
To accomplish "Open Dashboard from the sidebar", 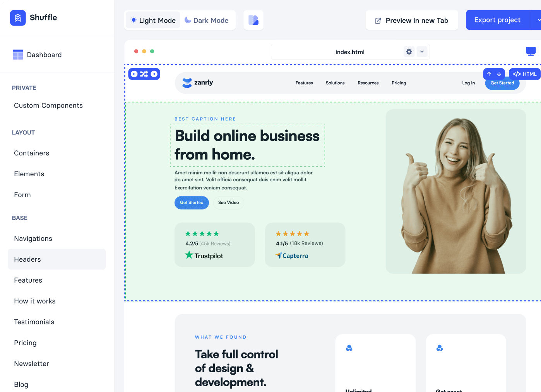I will coord(37,55).
